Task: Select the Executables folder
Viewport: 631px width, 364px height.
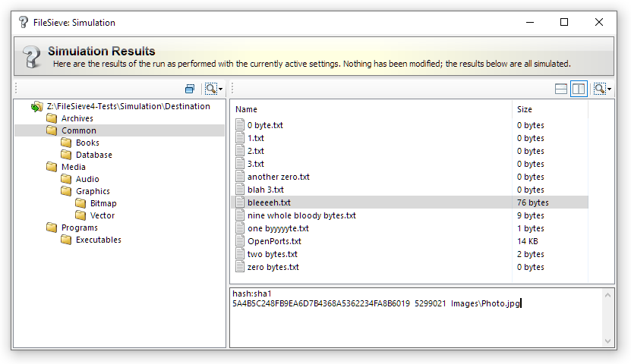Action: [x=98, y=240]
